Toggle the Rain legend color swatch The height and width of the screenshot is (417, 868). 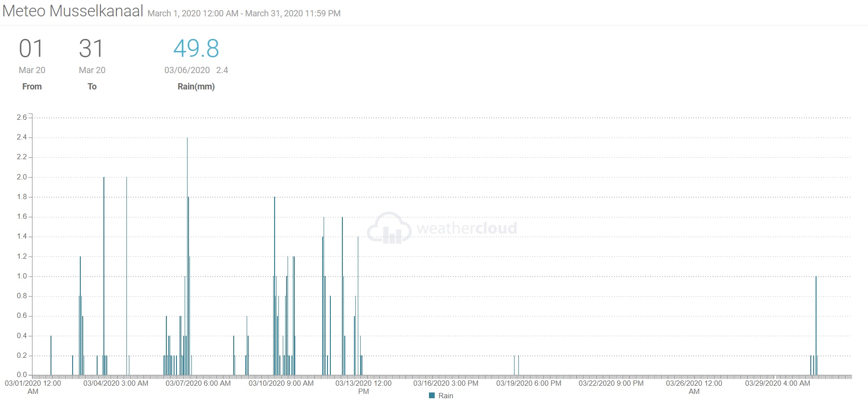click(x=432, y=395)
